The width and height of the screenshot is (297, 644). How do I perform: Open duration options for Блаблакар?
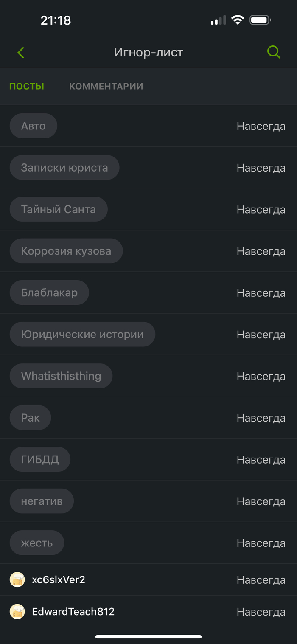[x=261, y=293]
